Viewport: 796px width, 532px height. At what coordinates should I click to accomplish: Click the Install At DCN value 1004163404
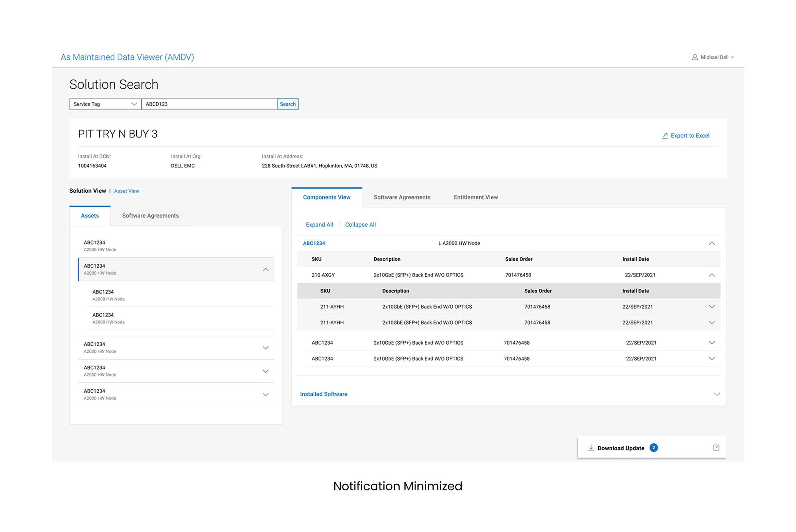[92, 166]
